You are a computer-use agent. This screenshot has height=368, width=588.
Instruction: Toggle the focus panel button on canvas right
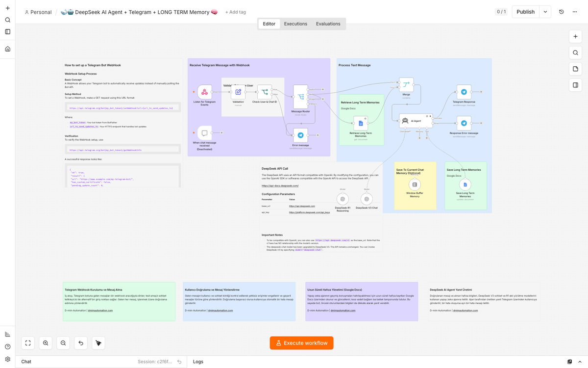coord(575,85)
